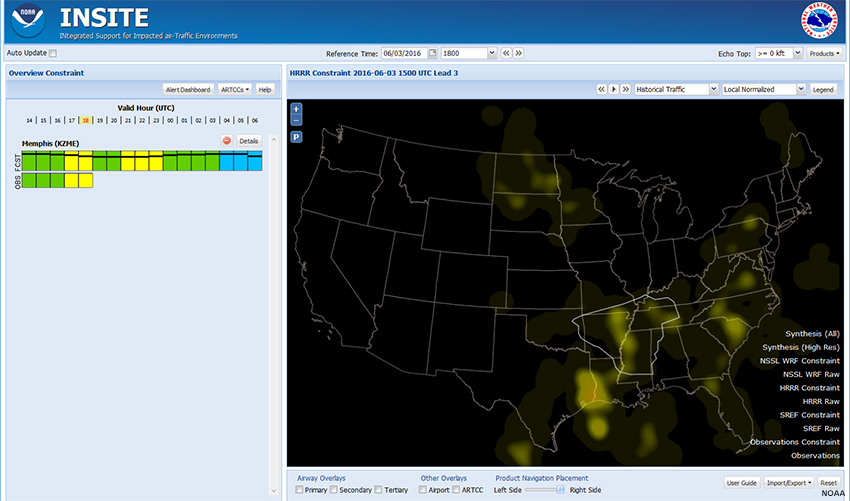
Task: Select the HRRR Constraint product
Action: pyautogui.click(x=809, y=388)
